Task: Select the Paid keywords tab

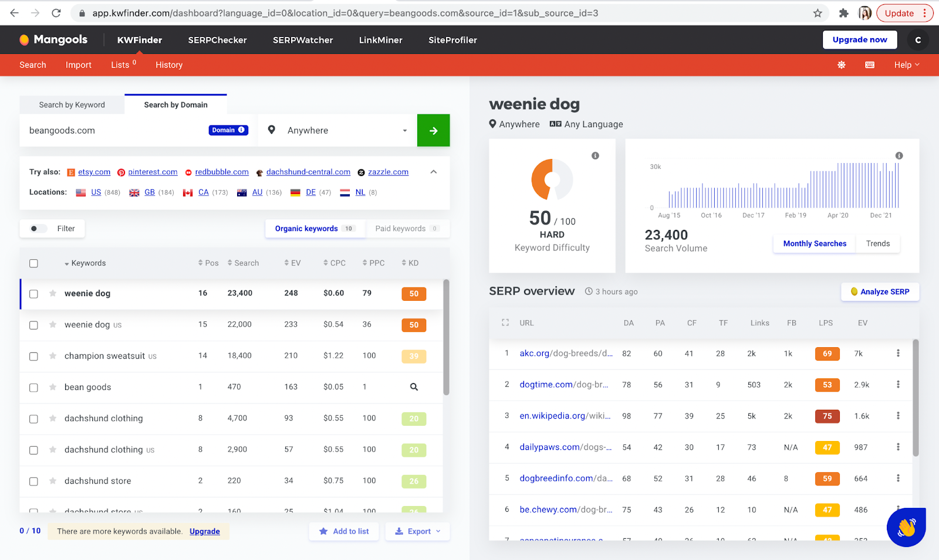Action: tap(407, 229)
